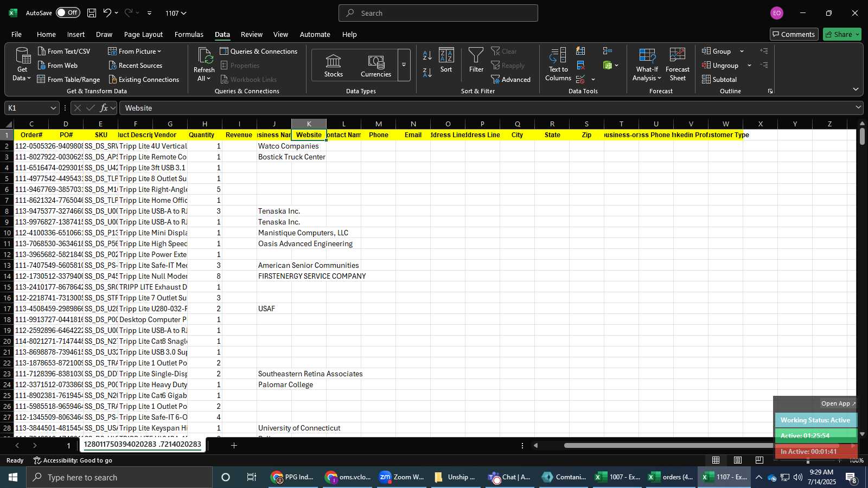Open Existing Connections dialog
The height and width of the screenshot is (488, 868).
pyautogui.click(x=144, y=79)
